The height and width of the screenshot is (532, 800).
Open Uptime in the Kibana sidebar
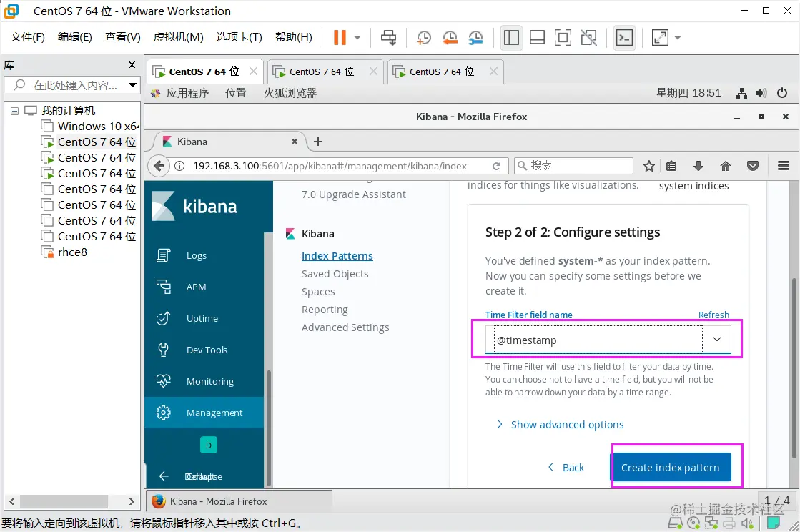[x=204, y=319]
